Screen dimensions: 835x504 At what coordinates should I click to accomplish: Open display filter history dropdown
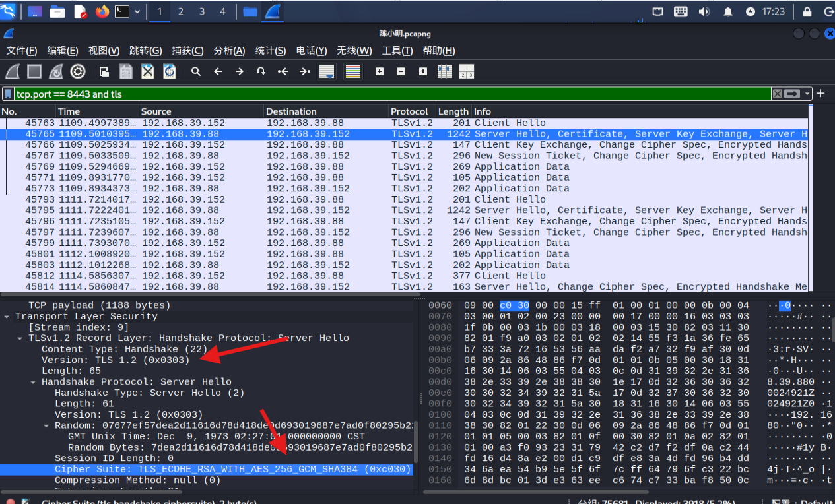(807, 94)
